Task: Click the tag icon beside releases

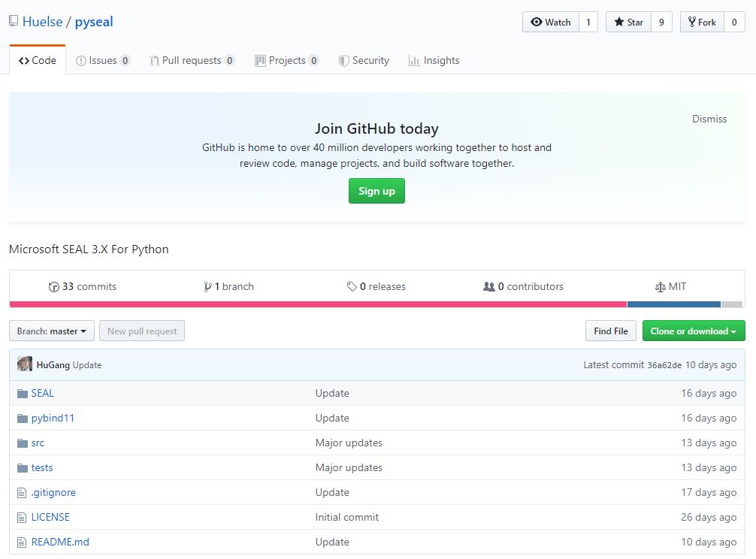Action: pos(352,287)
